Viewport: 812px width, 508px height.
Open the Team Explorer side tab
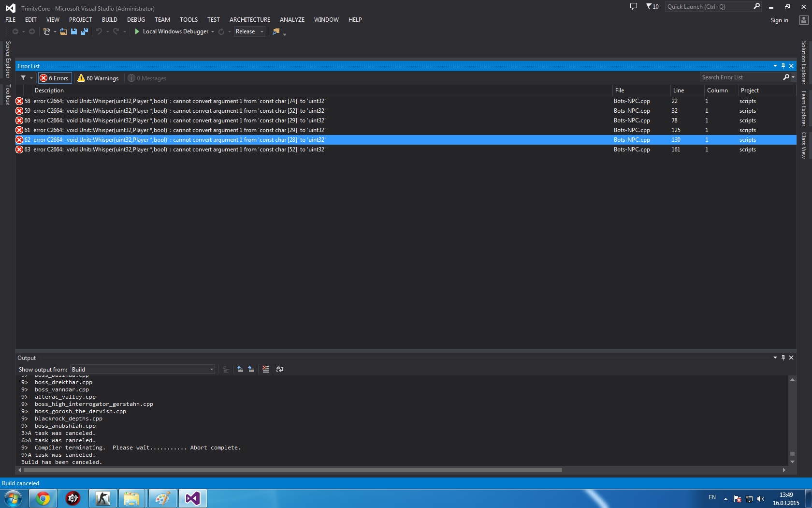(804, 108)
